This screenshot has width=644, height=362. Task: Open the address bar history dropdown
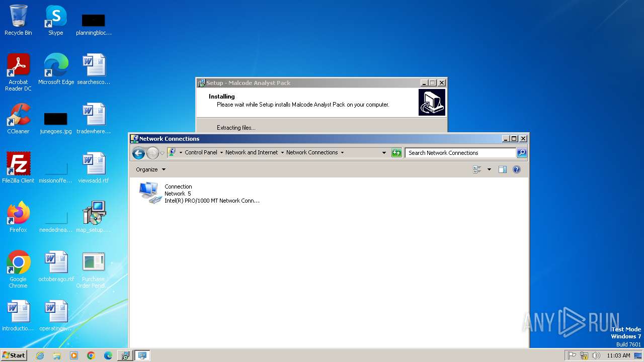coord(384,153)
